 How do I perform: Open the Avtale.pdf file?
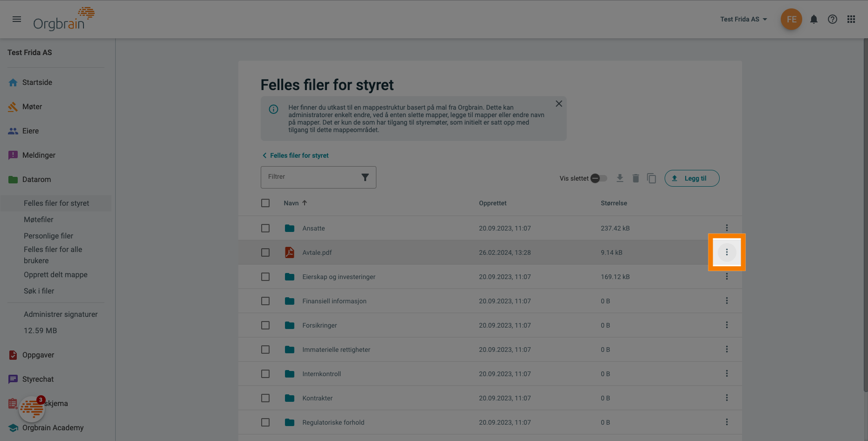(317, 252)
